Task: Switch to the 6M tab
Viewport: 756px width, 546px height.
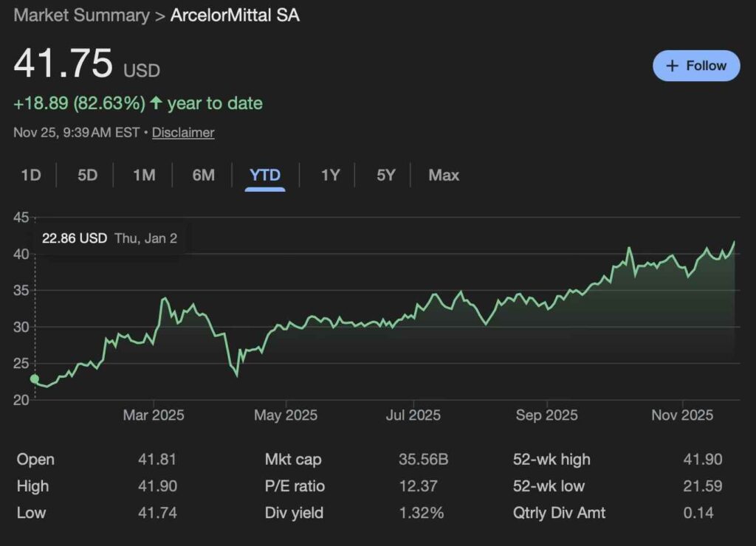Action: [x=203, y=175]
